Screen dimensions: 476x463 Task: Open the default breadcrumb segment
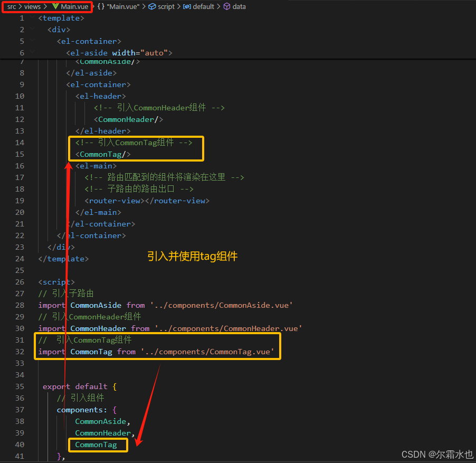[x=203, y=7]
